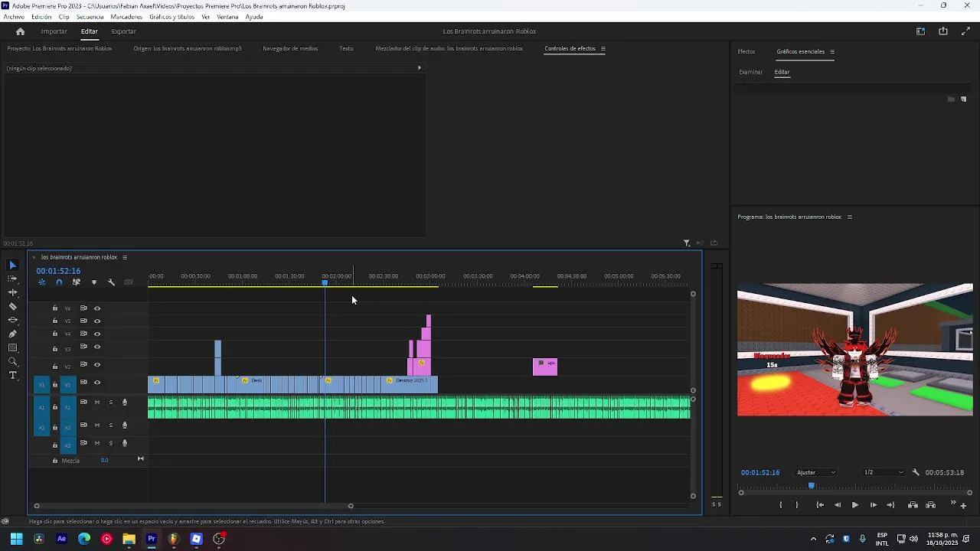This screenshot has height=551, width=980.
Task: Open Gráficos esenciales panel menu
Action: pyautogui.click(x=832, y=51)
